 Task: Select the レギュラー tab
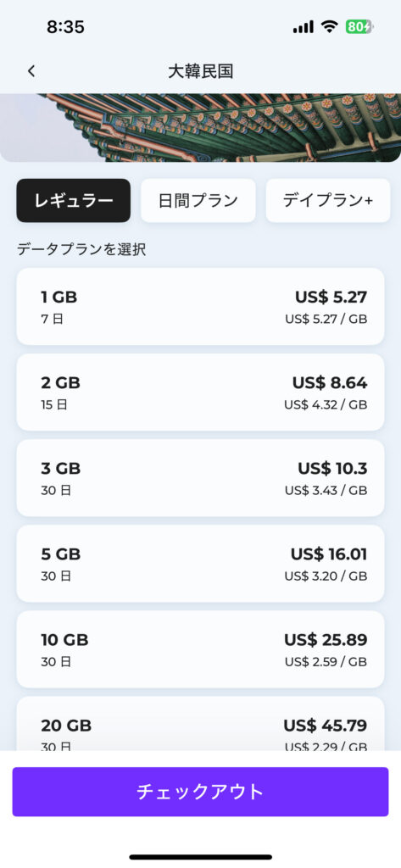[x=74, y=200]
